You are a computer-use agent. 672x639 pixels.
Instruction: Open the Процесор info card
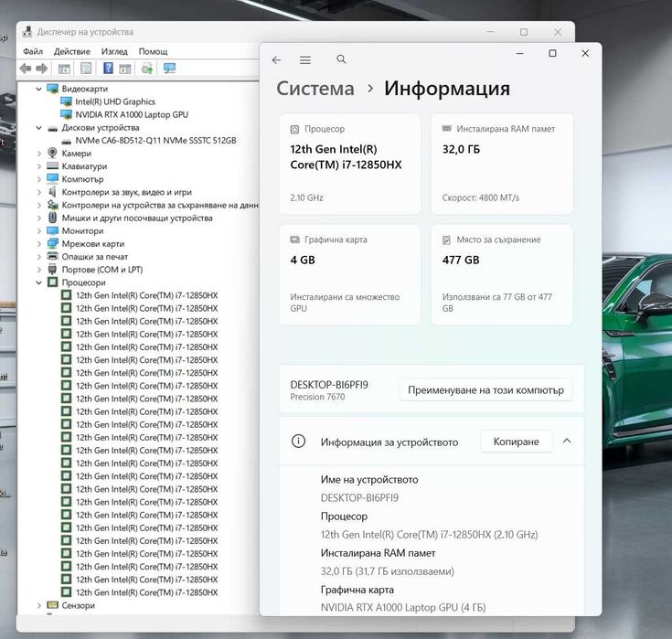tap(349, 164)
